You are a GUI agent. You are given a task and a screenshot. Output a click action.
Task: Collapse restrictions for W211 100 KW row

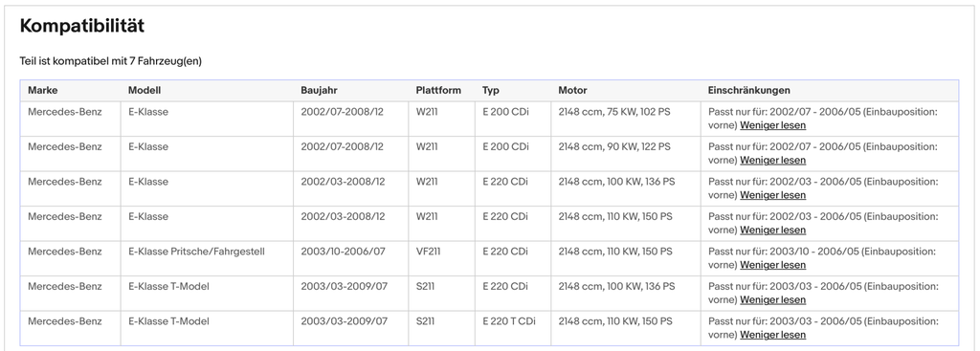[772, 195]
